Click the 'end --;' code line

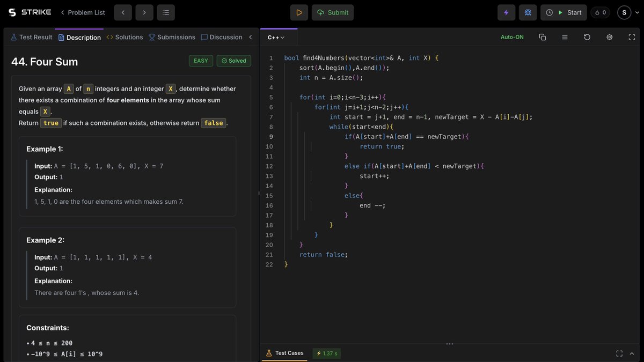(372, 205)
